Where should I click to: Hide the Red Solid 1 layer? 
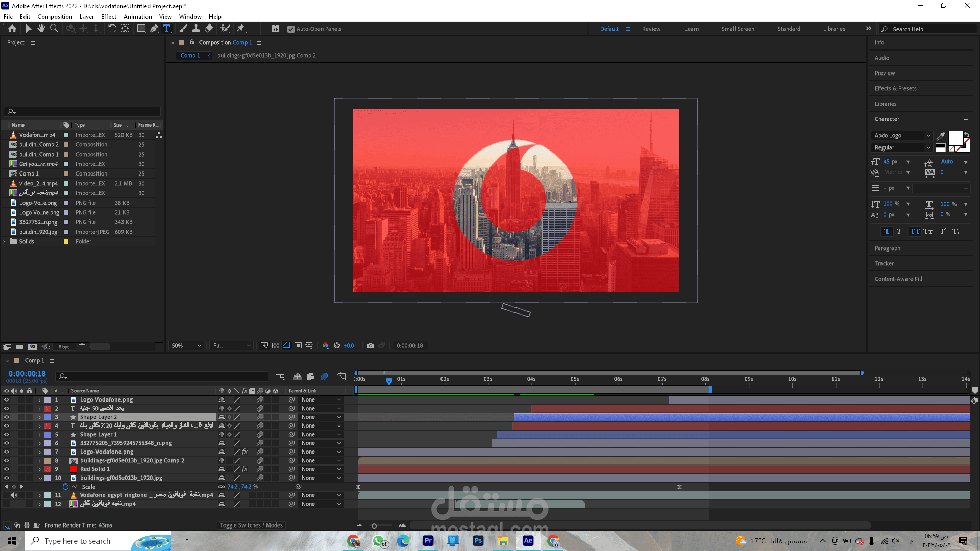7,469
